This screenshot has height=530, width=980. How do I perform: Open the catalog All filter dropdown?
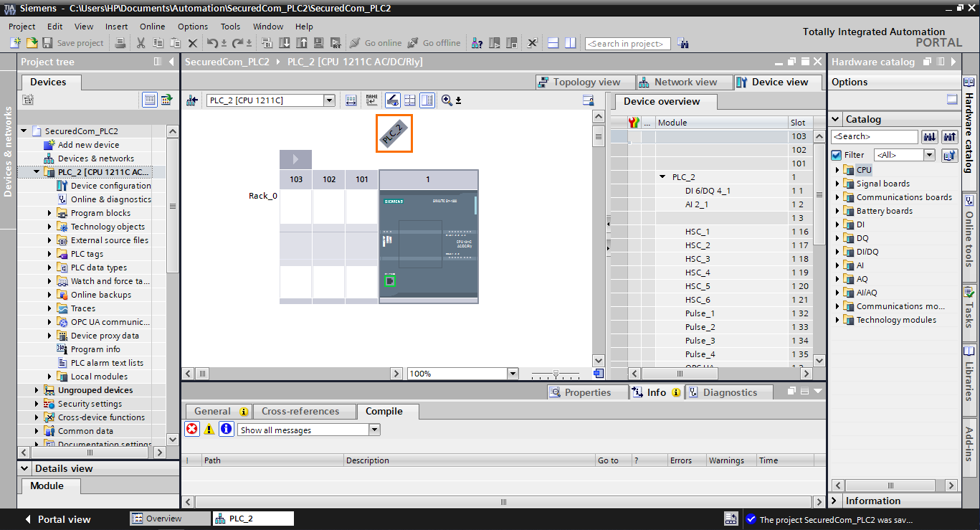pos(930,155)
